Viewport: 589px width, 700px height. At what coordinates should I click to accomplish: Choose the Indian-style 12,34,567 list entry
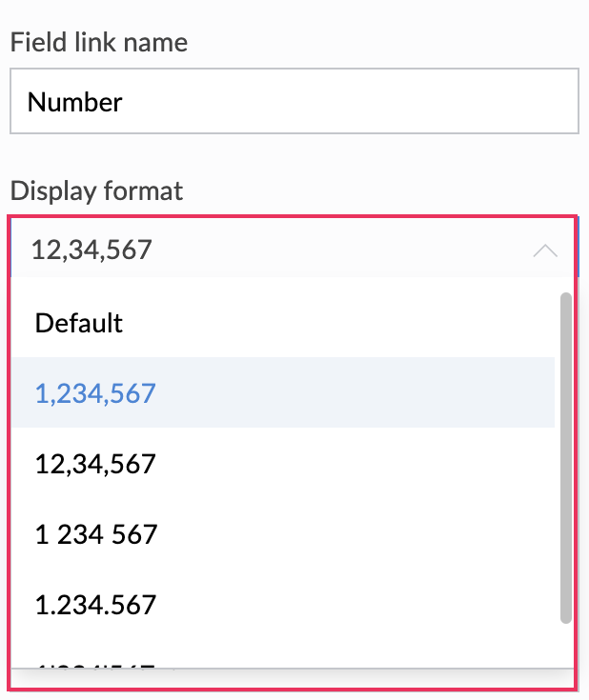[95, 464]
